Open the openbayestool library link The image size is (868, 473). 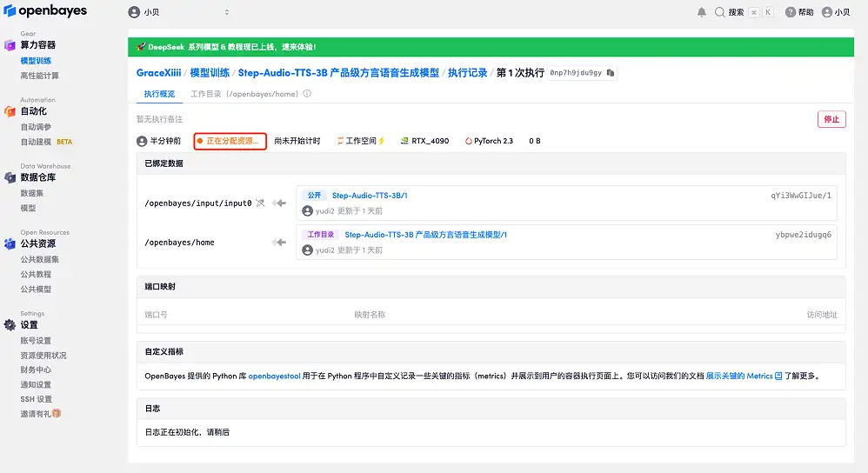pos(274,376)
